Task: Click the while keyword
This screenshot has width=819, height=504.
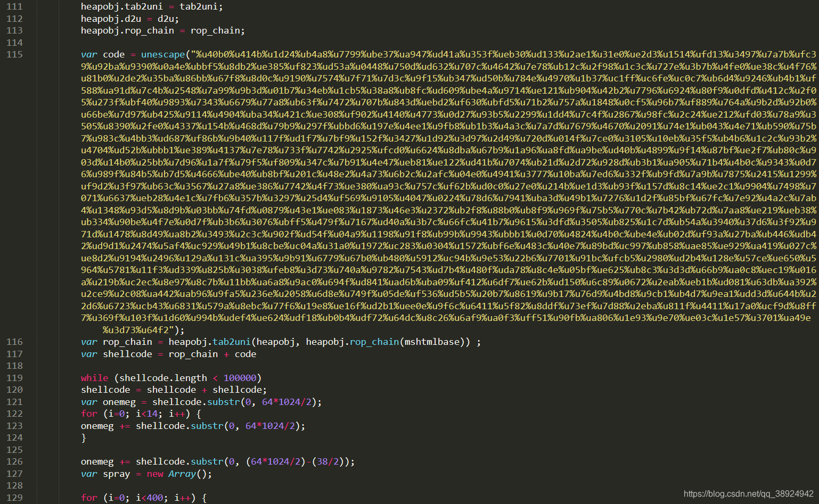Action: pyautogui.click(x=94, y=378)
